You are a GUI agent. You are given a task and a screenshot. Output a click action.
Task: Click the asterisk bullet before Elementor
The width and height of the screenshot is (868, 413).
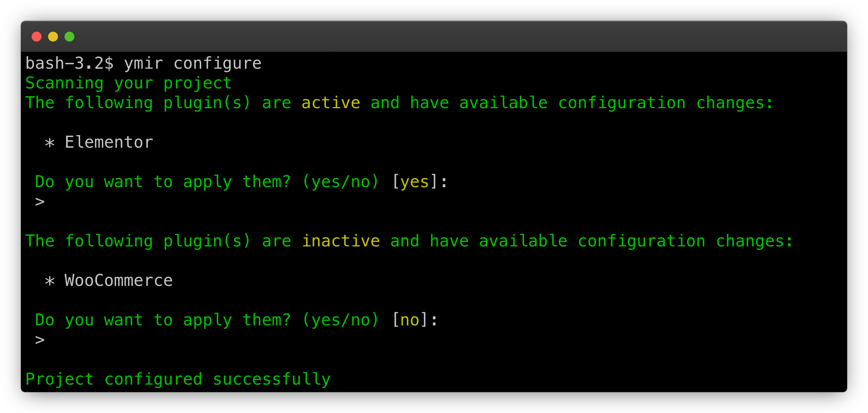click(x=50, y=143)
